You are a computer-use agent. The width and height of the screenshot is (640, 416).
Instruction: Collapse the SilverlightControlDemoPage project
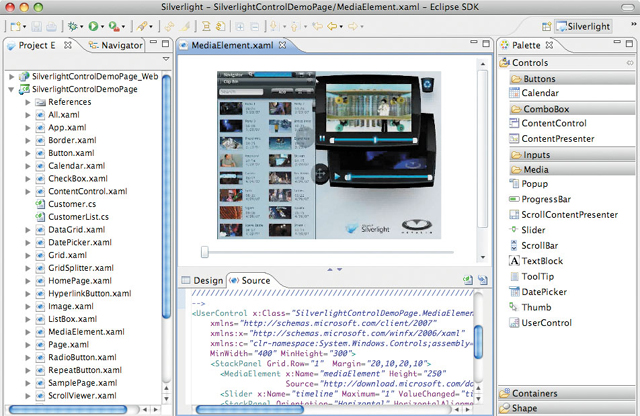pyautogui.click(x=11, y=89)
